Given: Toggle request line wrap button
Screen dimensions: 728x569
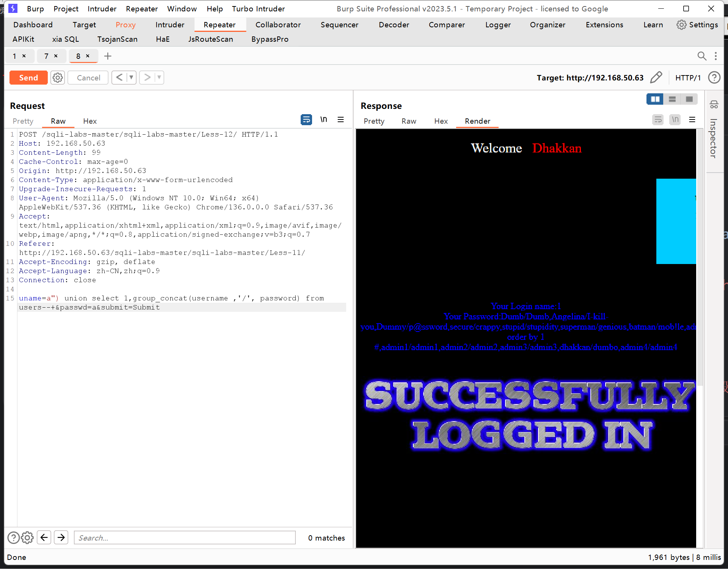Looking at the screenshot, I should (306, 120).
